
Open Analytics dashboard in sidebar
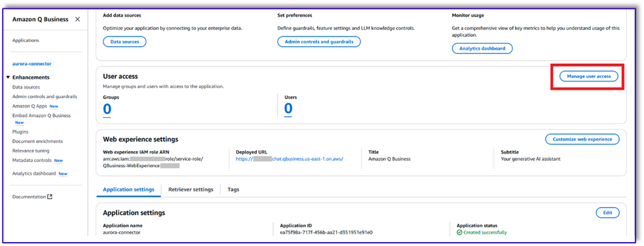pos(34,173)
